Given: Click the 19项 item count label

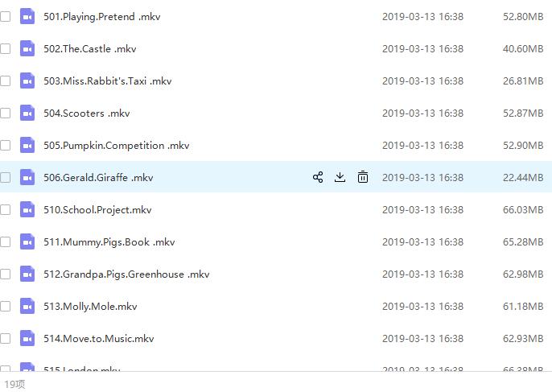Looking at the screenshot, I should coord(14,384).
